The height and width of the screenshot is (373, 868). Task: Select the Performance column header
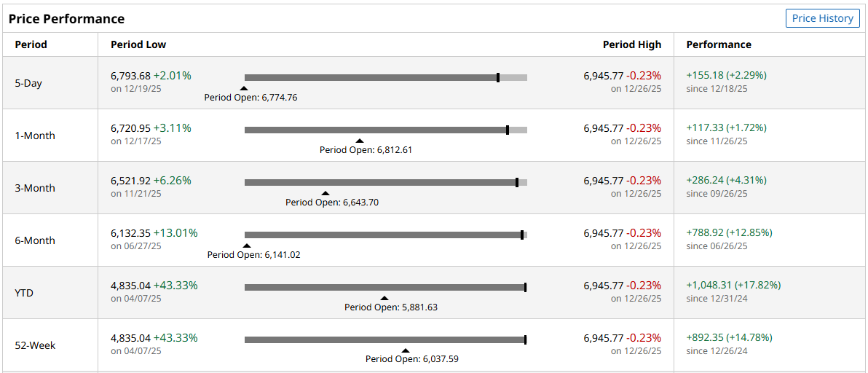pyautogui.click(x=718, y=44)
